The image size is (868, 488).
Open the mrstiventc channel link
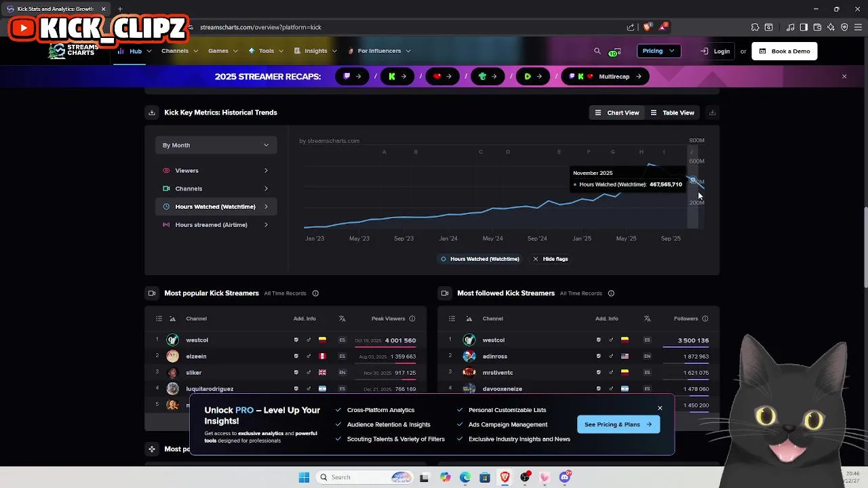[498, 373]
